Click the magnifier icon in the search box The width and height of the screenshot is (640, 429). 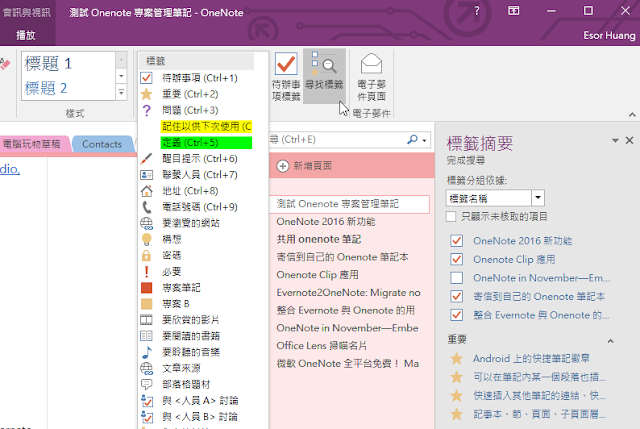(412, 140)
